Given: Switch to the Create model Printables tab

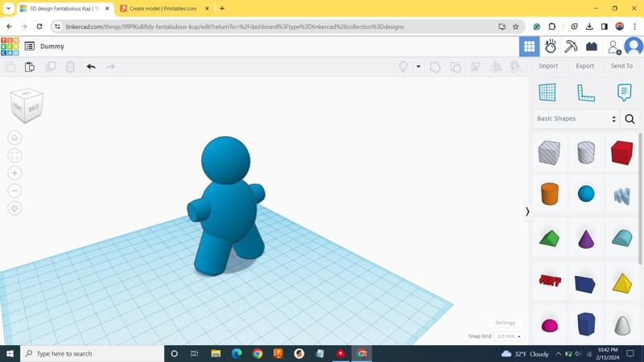Looking at the screenshot, I should point(163,9).
